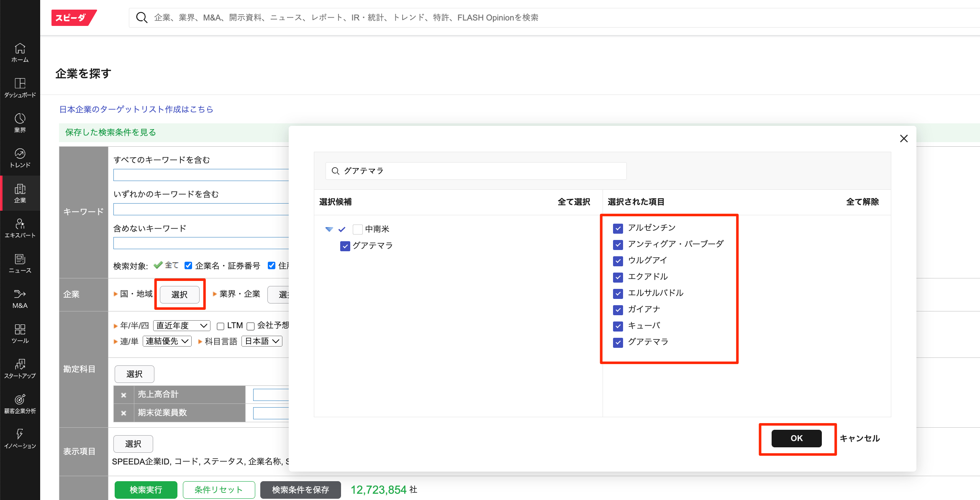Uncheck アルゼンチン in the selected items
Image resolution: width=980 pixels, height=500 pixels.
(x=618, y=228)
